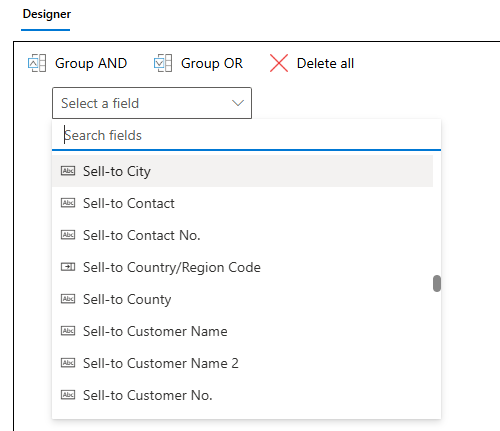
Task: Click the Group AND icon
Action: click(37, 63)
